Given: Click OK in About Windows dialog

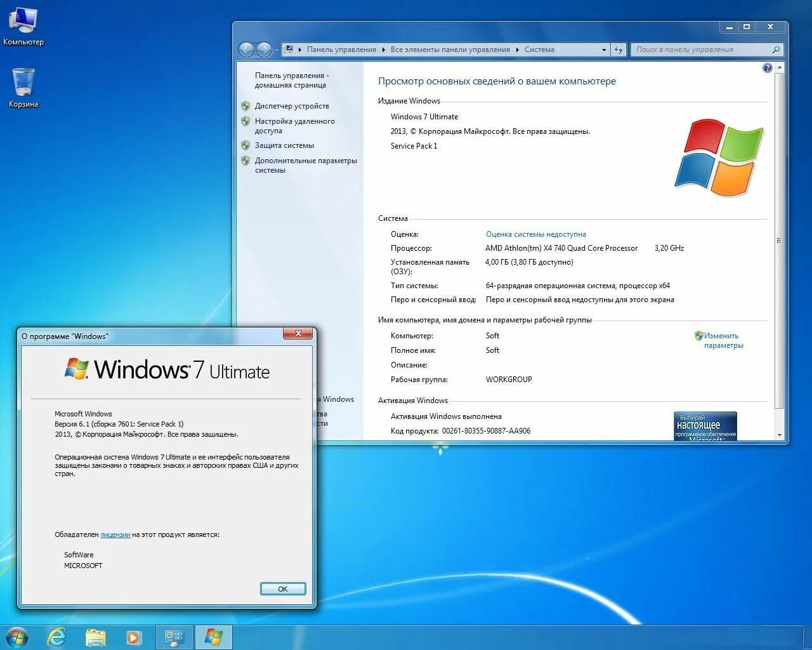Looking at the screenshot, I should tap(283, 589).
